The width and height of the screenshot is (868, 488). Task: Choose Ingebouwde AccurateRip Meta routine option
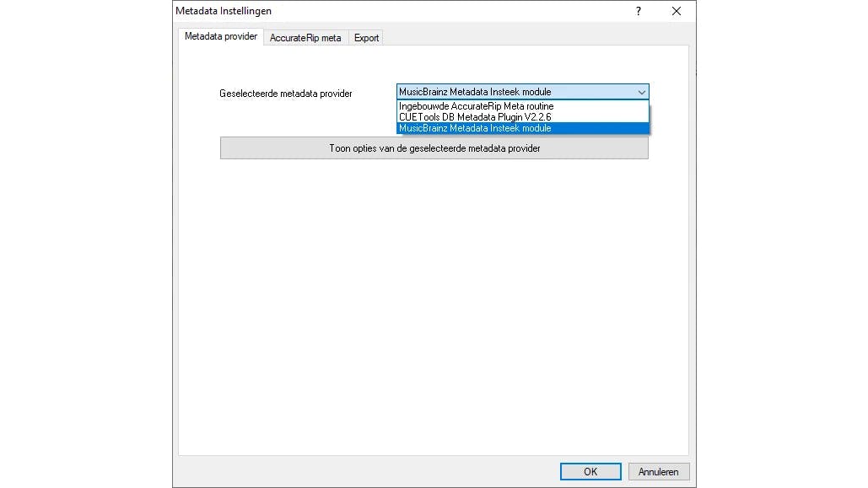[x=523, y=106]
